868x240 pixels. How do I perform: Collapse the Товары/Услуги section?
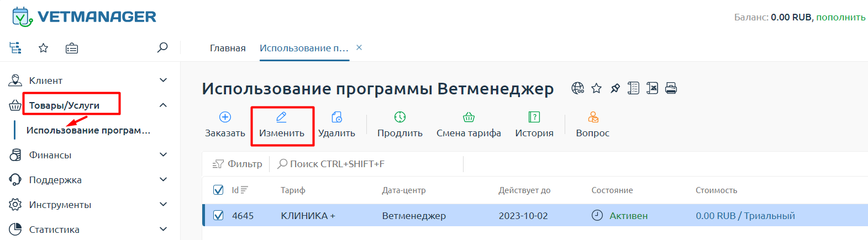pos(163,105)
